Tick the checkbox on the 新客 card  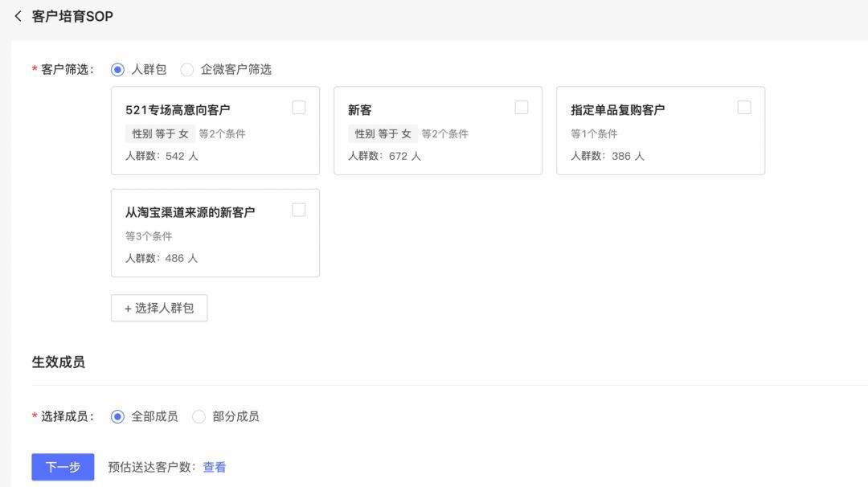[522, 108]
